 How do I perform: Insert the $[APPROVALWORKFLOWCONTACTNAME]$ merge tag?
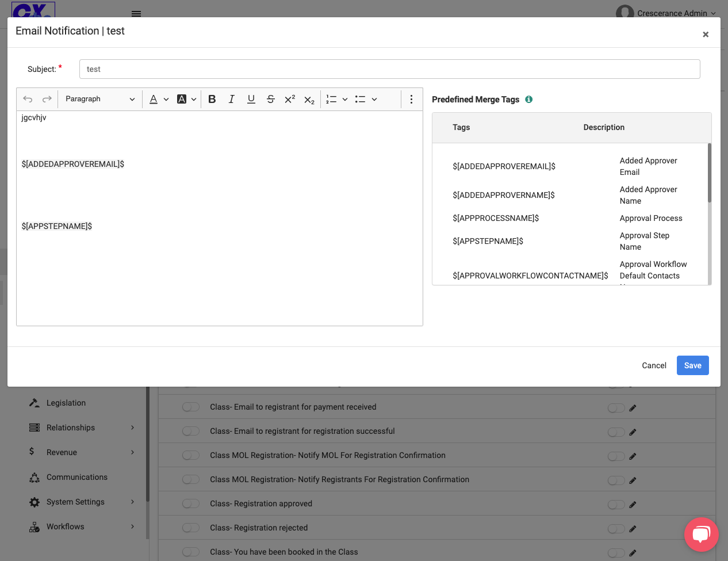[530, 276]
